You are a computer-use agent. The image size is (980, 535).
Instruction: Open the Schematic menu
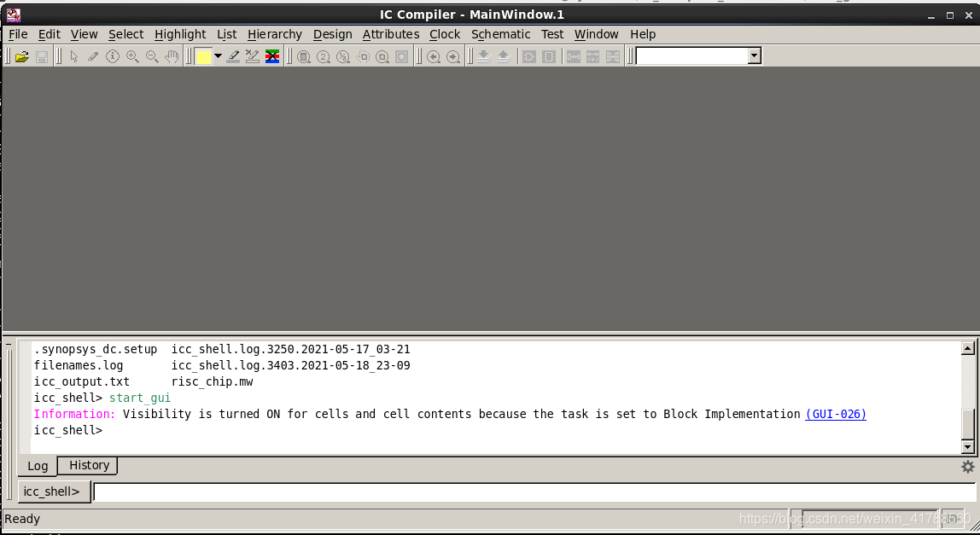pos(500,34)
